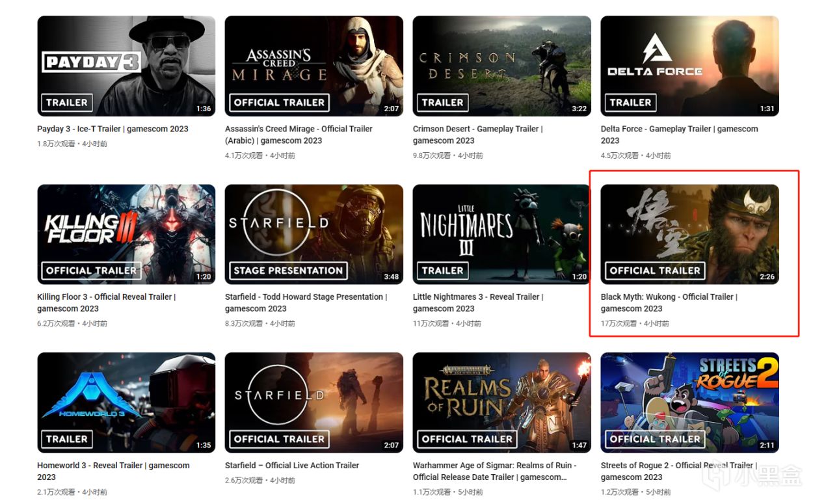
Task: Click the 1:47 duration badge on Realms of Ruin
Action: click(x=579, y=445)
